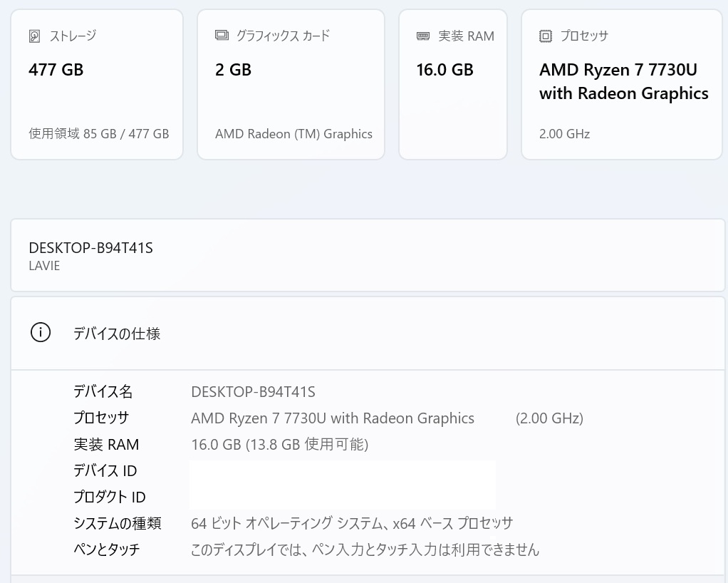Select the デバイス名 value DESKTOP-B94T41S
728x583 pixels.
click(253, 392)
